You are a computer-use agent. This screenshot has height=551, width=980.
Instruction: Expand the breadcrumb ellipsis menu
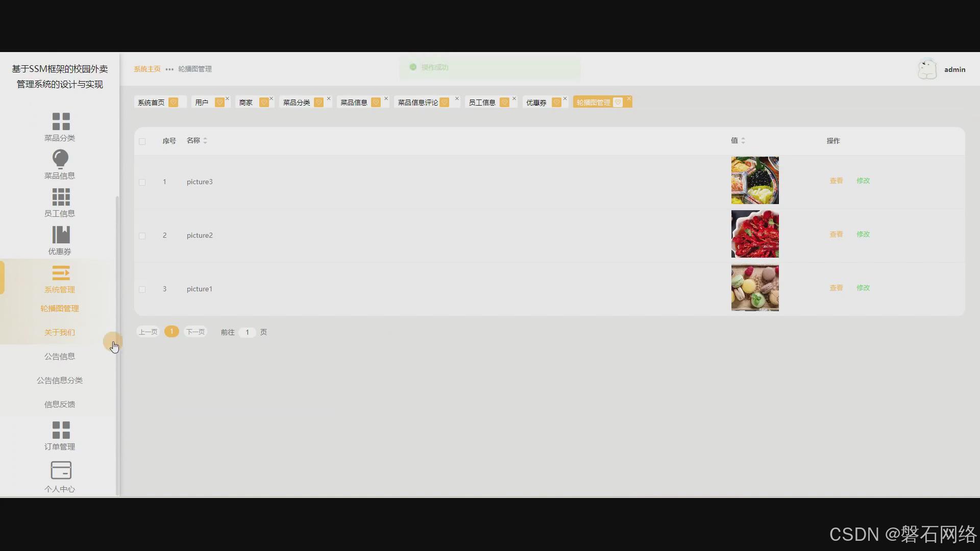pos(169,69)
